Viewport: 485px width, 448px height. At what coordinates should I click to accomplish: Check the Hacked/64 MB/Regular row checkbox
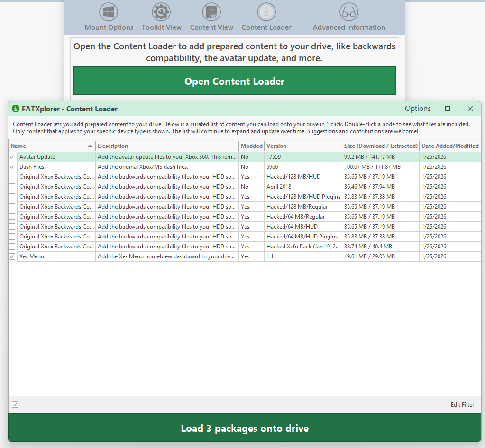point(12,217)
